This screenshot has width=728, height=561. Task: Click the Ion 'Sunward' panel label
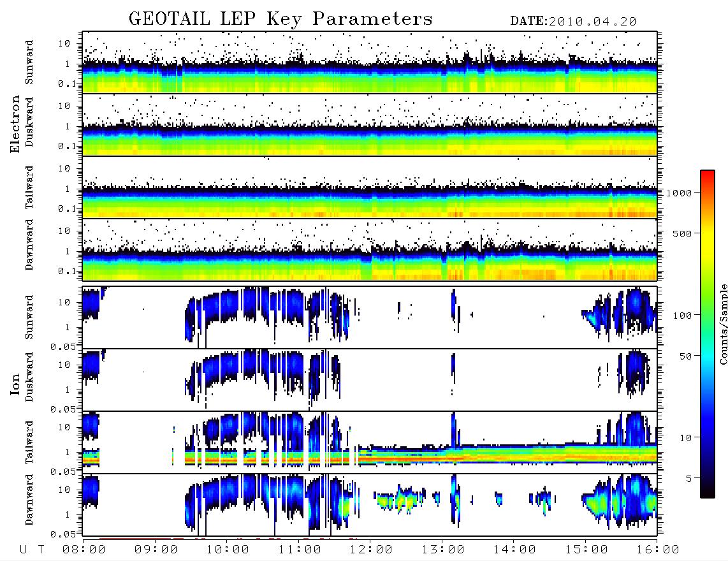pyautogui.click(x=29, y=317)
